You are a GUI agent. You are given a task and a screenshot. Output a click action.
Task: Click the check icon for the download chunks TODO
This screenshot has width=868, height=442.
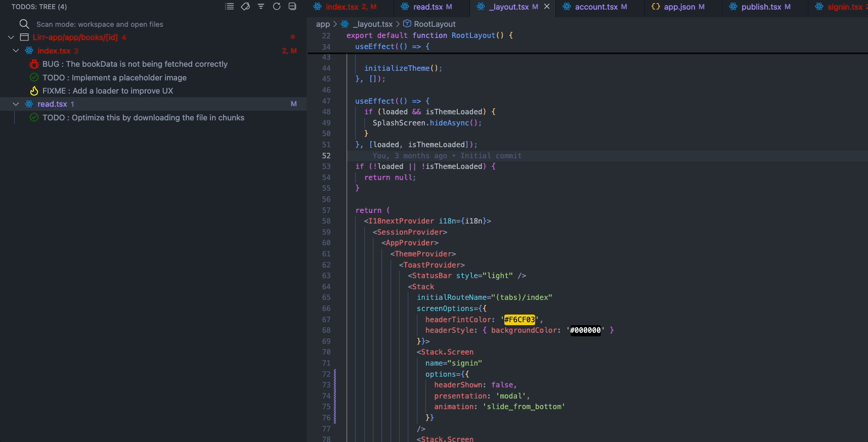click(x=34, y=117)
